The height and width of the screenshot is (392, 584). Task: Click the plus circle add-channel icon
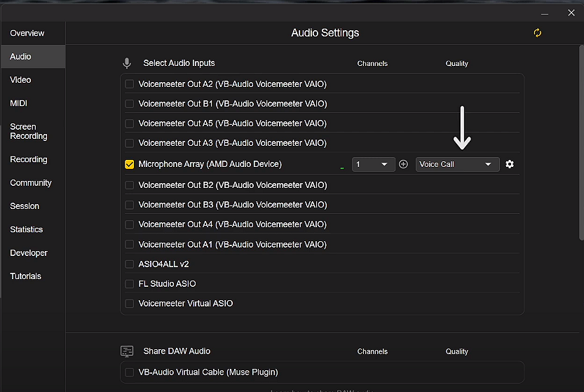(x=403, y=164)
